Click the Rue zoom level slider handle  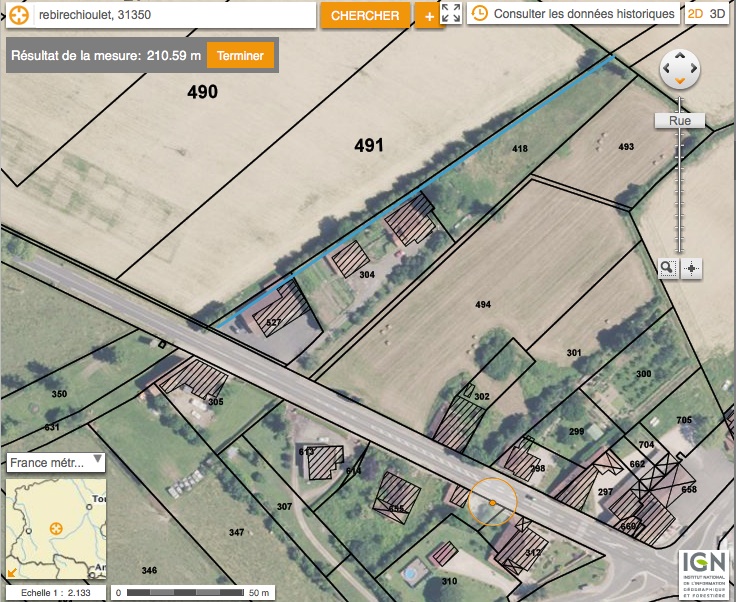(x=680, y=121)
